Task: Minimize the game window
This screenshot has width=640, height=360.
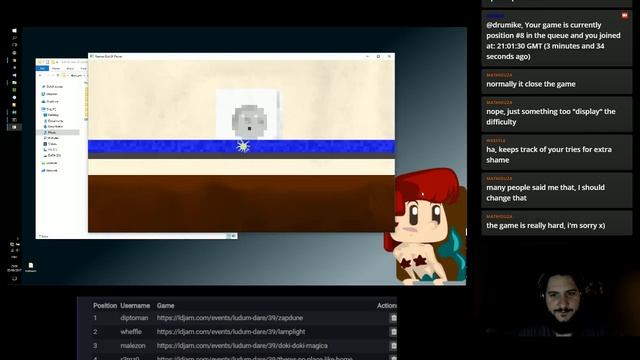Action: coord(367,56)
